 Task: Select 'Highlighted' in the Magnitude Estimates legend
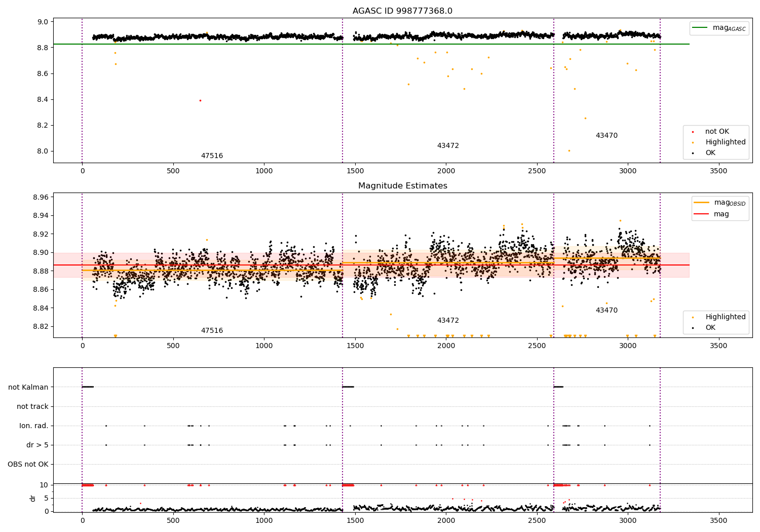pos(726,317)
